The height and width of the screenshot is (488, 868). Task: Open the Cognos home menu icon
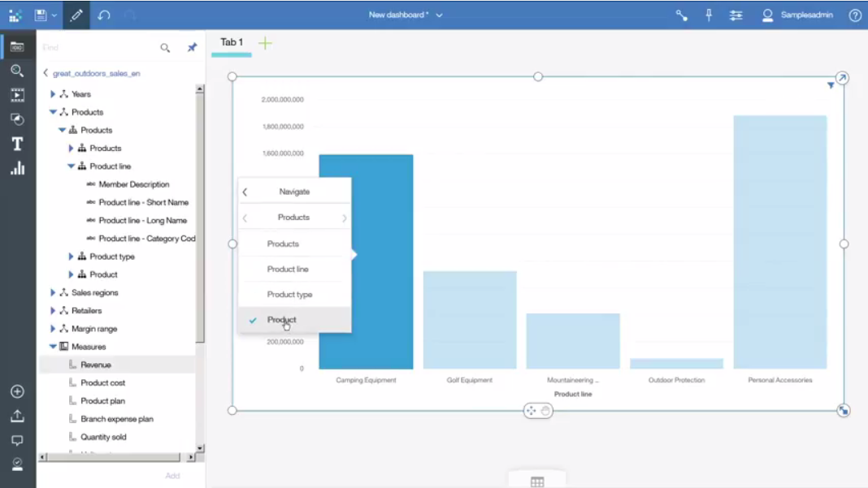click(15, 15)
